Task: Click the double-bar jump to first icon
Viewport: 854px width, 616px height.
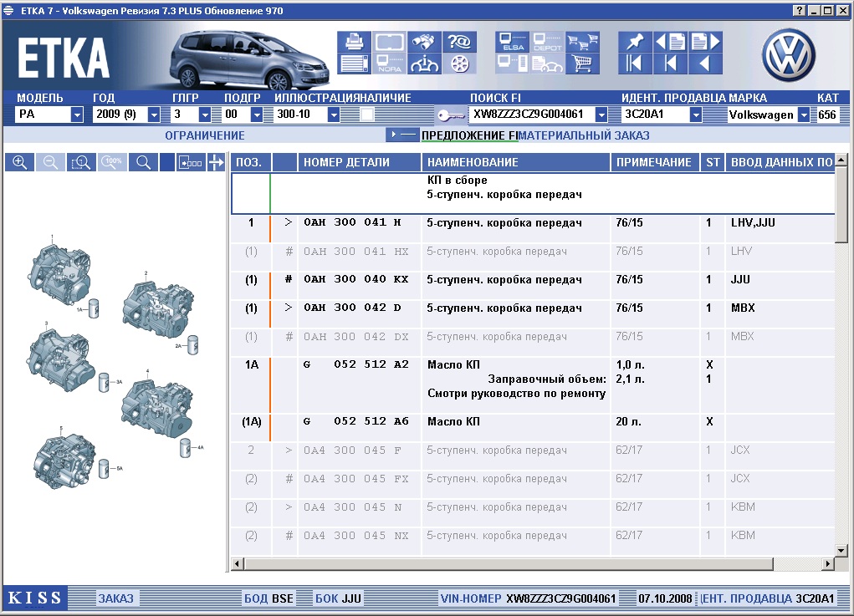Action: pyautogui.click(x=635, y=64)
